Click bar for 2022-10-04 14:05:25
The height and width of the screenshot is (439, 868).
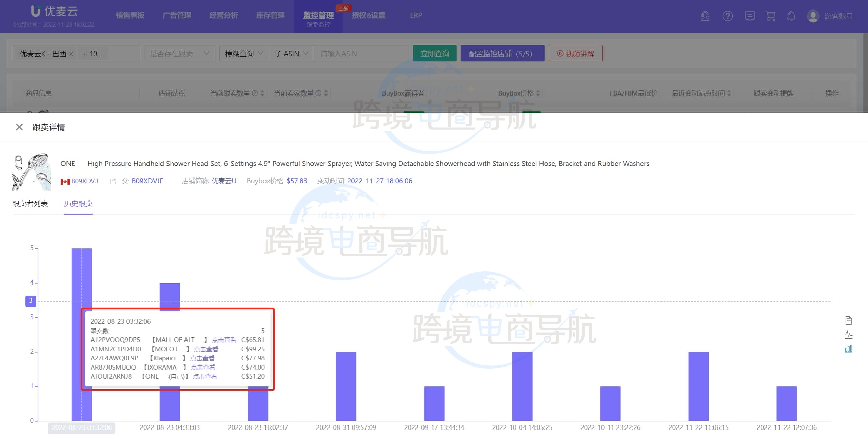pos(522,386)
